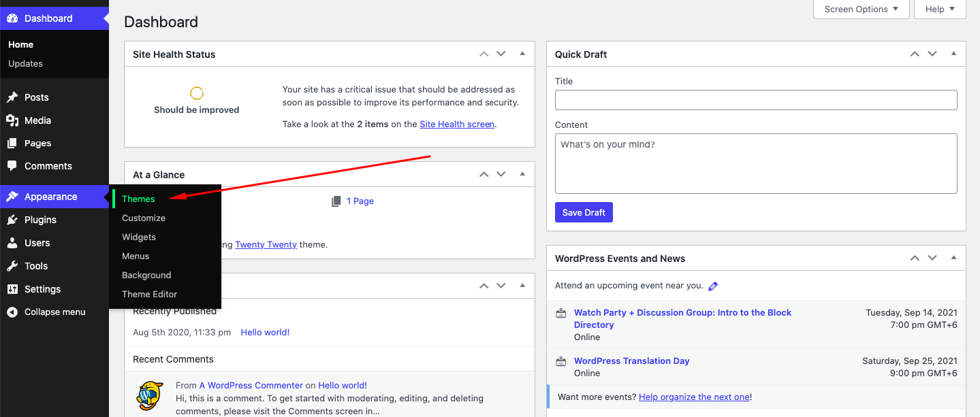Open the Screen Options dropdown

[x=861, y=9]
